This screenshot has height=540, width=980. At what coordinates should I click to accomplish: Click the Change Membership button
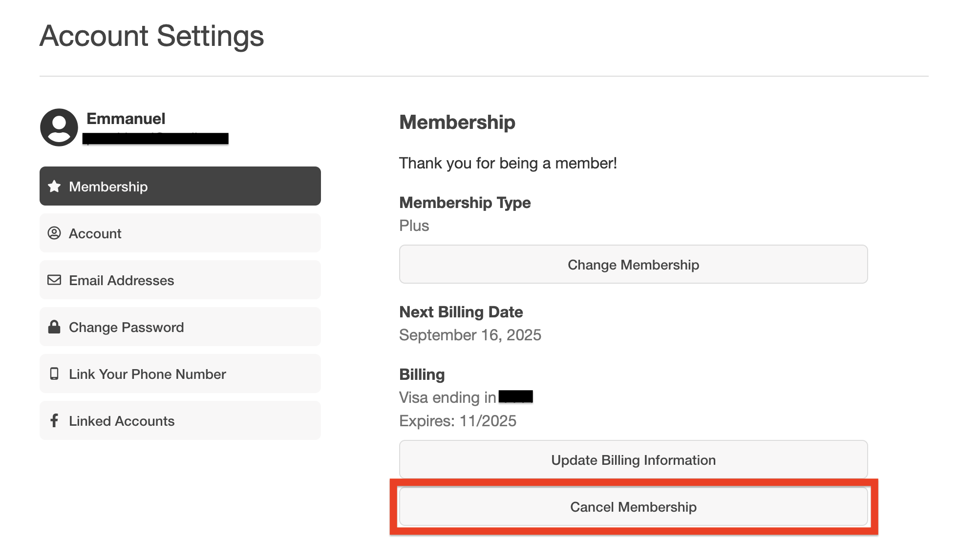[x=634, y=264]
